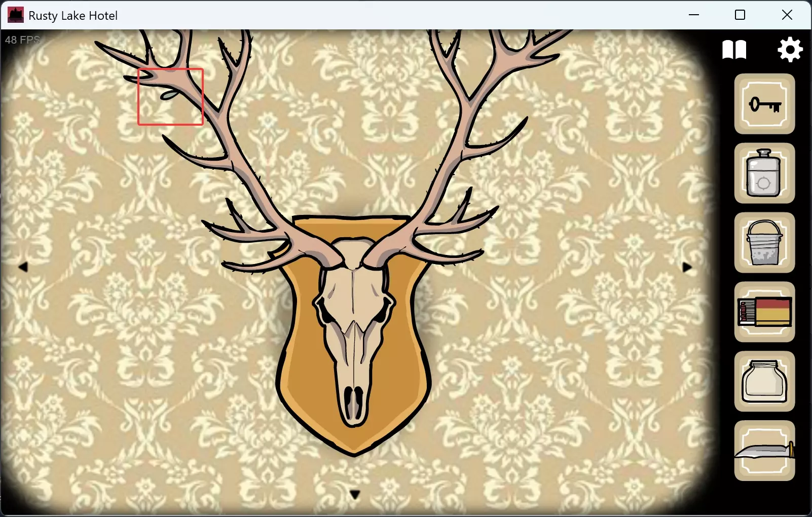Image resolution: width=812 pixels, height=517 pixels.
Task: Select the matchbox inventory item
Action: click(764, 312)
